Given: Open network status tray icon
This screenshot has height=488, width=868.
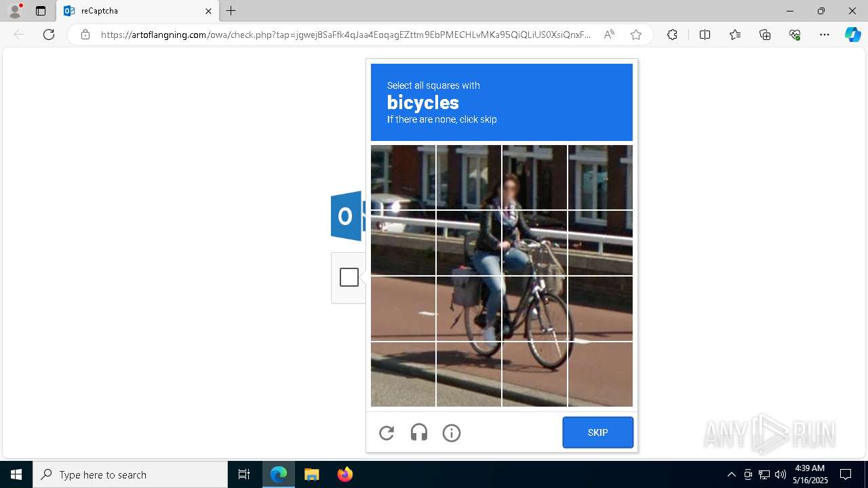Looking at the screenshot, I should point(764,474).
